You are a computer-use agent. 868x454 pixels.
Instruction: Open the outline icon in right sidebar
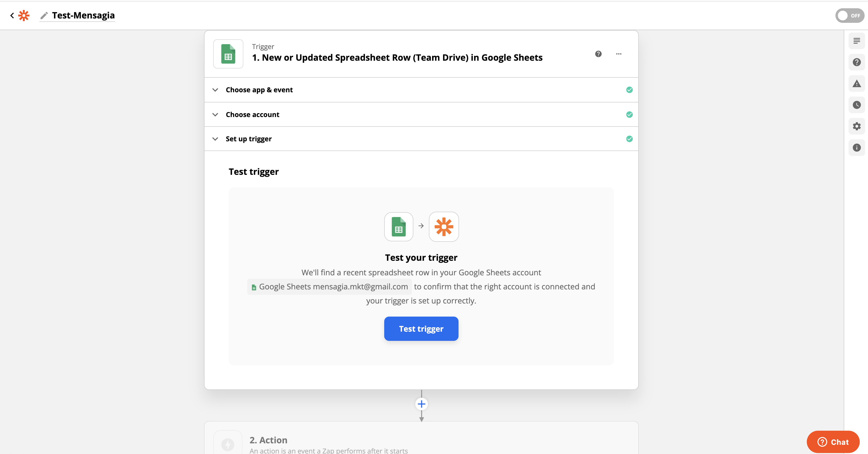point(857,41)
